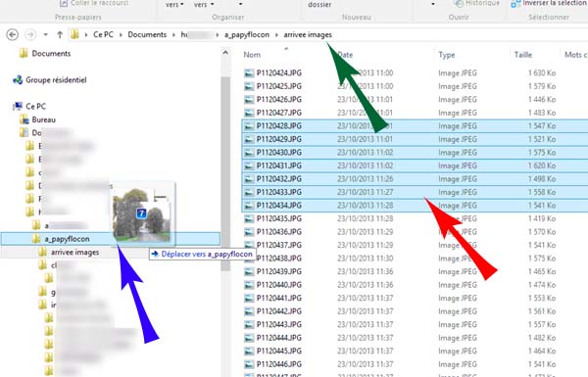Screen dimensions: 588x377
Task: Open the recent locations dropdown arrow
Action: click(46, 35)
